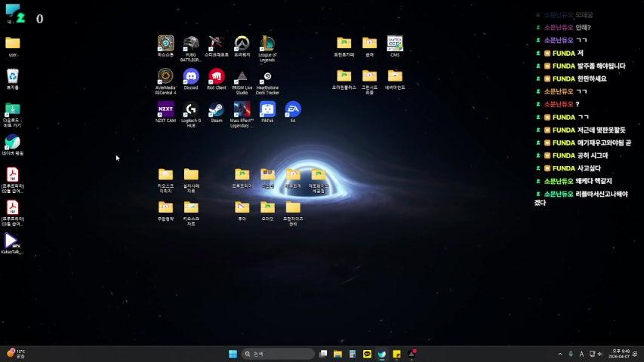Expand the hidden system tray icons
This screenshot has width=644, height=362.
click(x=560, y=354)
